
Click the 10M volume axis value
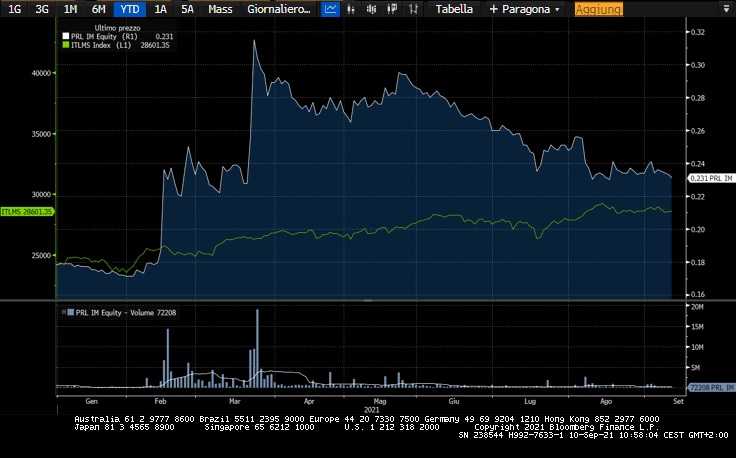tap(697, 347)
